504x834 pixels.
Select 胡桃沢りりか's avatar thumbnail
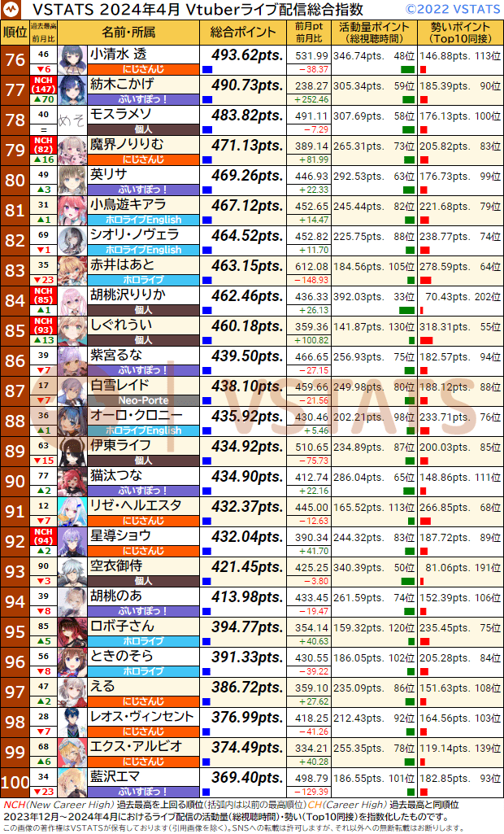click(x=72, y=301)
